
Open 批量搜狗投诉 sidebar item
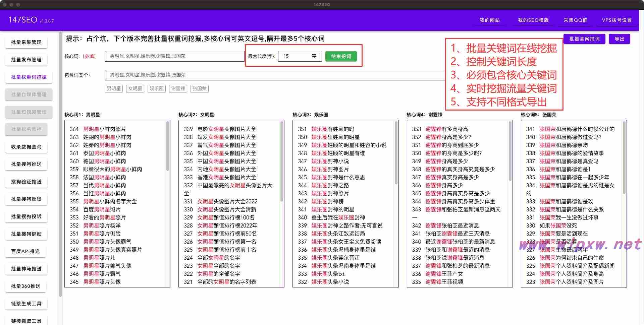tap(26, 216)
